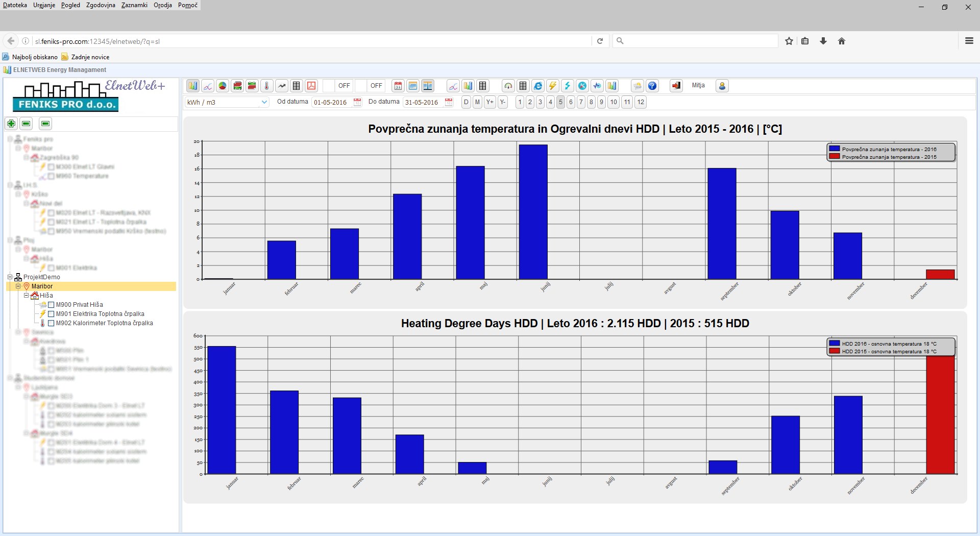
Task: Click the Y- previous year button
Action: 503,102
